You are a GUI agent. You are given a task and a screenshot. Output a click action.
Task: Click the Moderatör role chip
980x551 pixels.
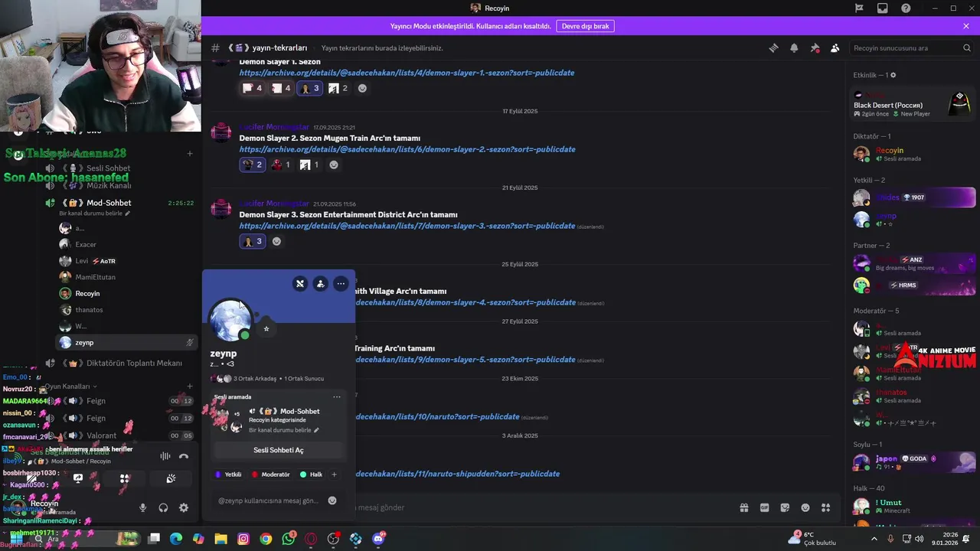pyautogui.click(x=271, y=474)
